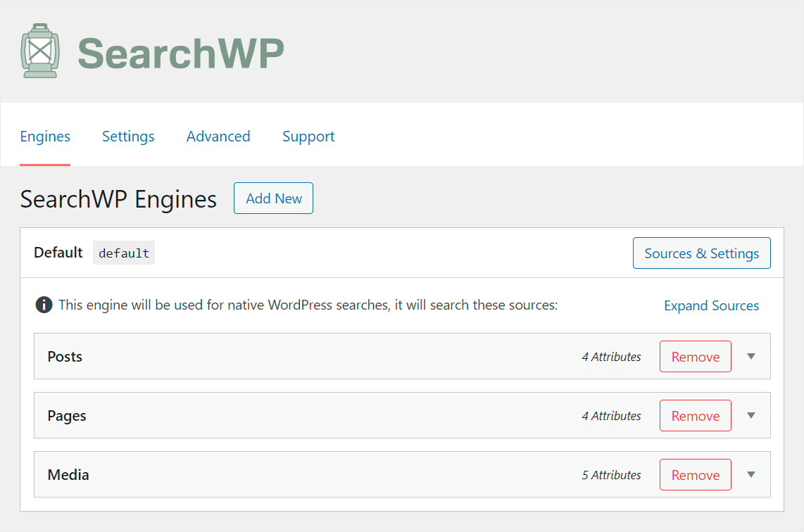Expand the Pages source arrow
Image resolution: width=804 pixels, height=532 pixels.
pos(751,415)
